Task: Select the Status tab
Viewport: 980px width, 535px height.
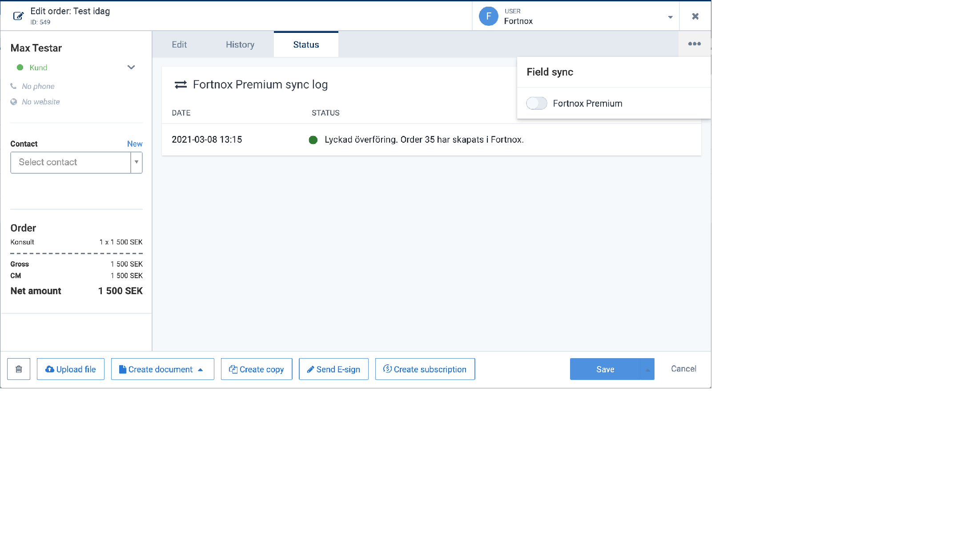Action: (x=306, y=44)
